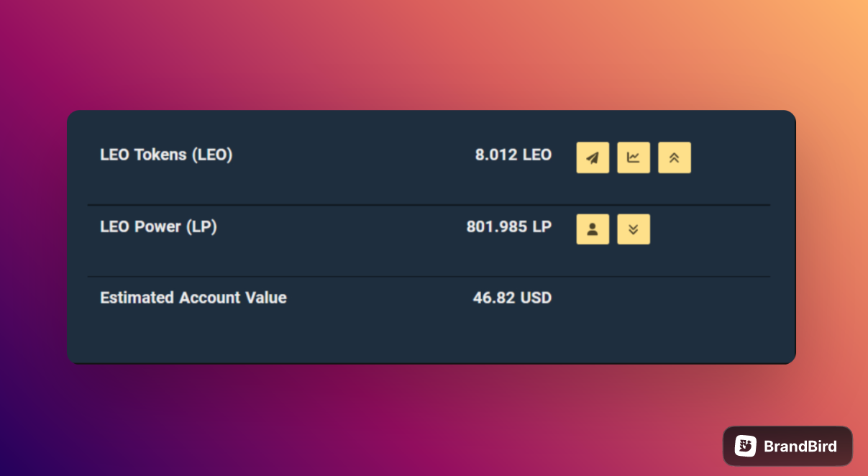868x476 pixels.
Task: Click the BrandBird bird logo icon
Action: [745, 446]
